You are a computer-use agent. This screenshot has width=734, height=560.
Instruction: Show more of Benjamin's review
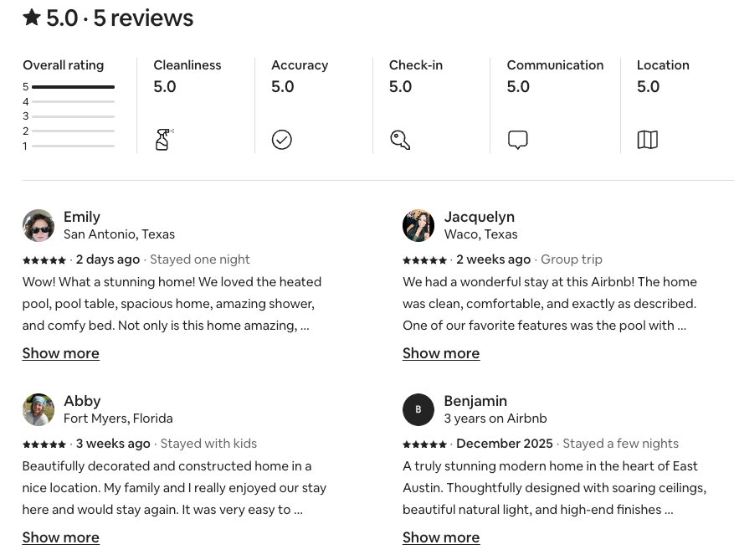coord(441,537)
